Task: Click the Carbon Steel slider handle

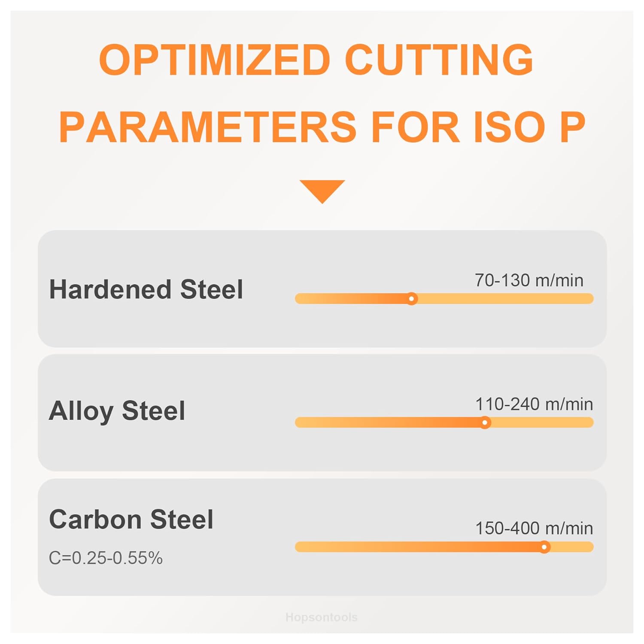Action: point(544,547)
